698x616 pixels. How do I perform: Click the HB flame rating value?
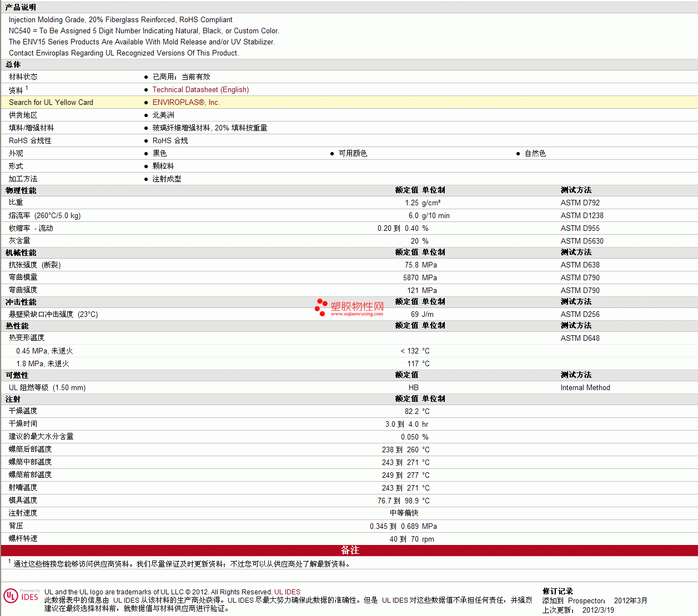[x=414, y=387]
